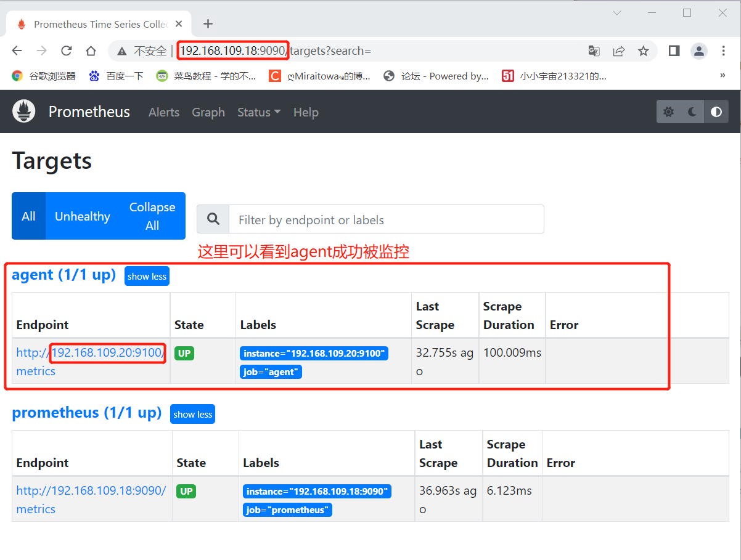
Task: Click the Prometheus brand title
Action: coord(89,112)
